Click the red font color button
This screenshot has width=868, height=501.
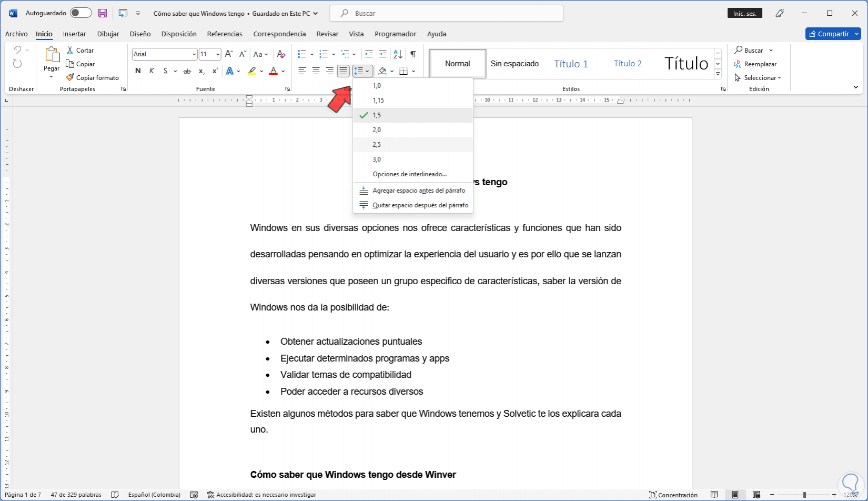[274, 71]
